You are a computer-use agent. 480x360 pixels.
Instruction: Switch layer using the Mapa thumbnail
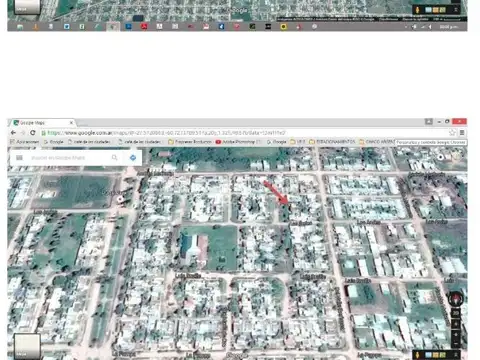tap(27, 347)
